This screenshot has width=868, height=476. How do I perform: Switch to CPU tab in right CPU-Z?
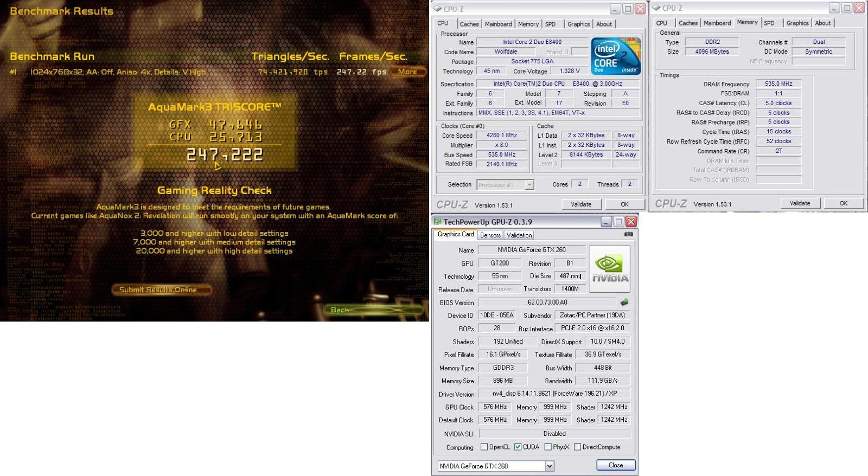click(662, 23)
